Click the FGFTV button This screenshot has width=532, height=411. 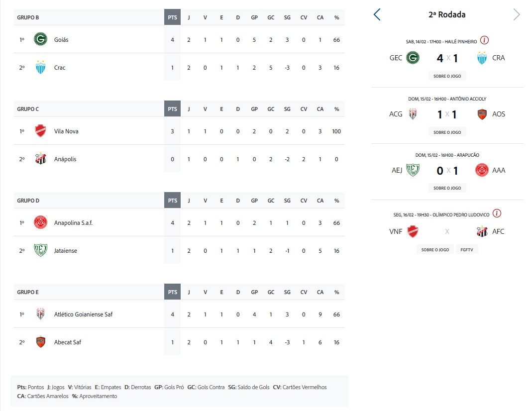[x=467, y=250]
